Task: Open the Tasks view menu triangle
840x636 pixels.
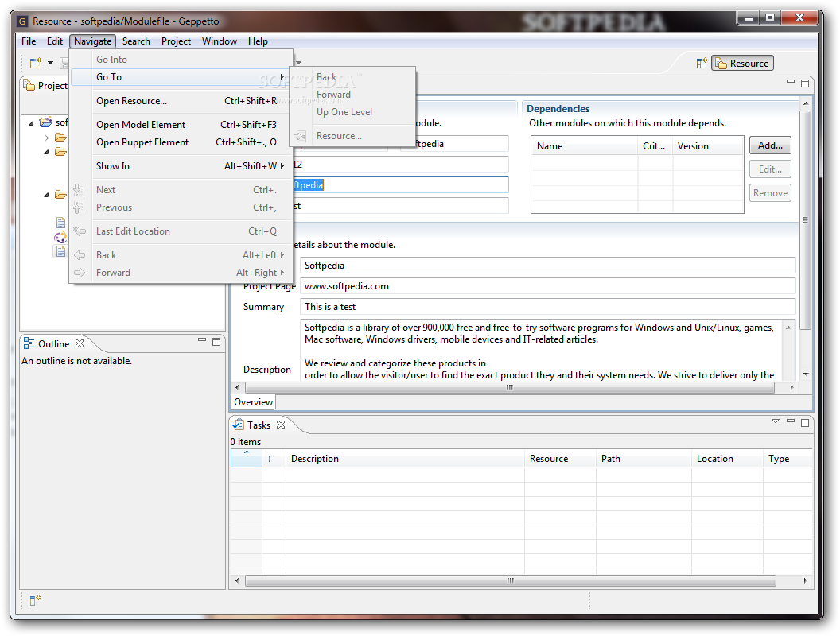Action: [x=776, y=421]
